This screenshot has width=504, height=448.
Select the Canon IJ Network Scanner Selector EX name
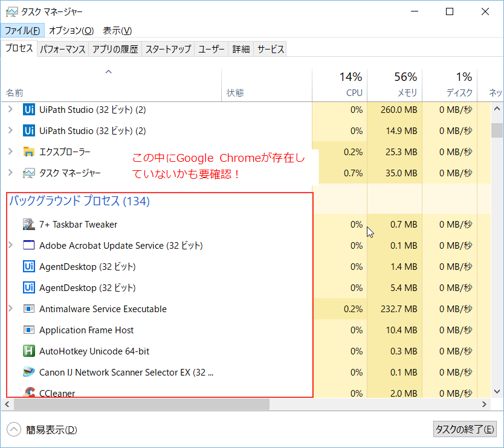point(126,372)
